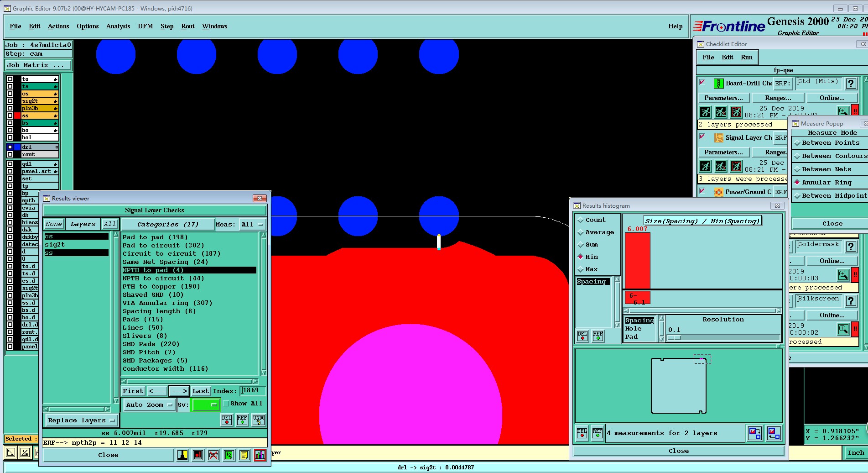Screen dimensions: 868x473
Task: Click the Index input field showing 1869
Action: click(253, 391)
